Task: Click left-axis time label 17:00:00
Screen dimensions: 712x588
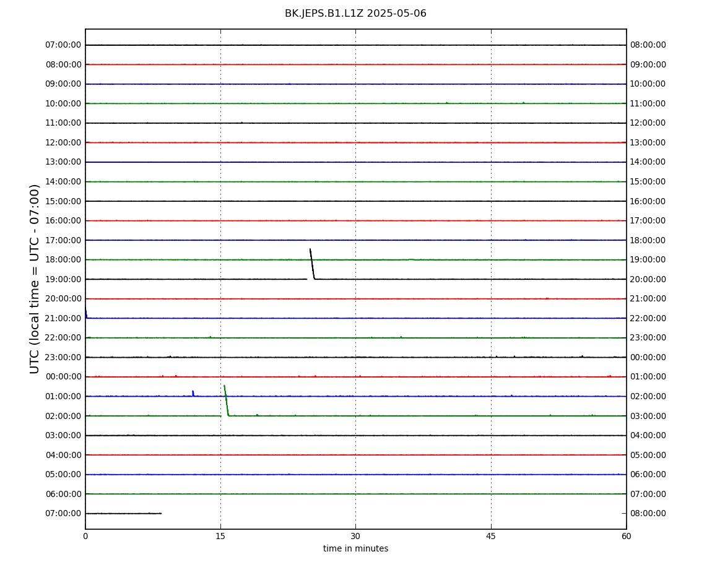Action: point(63,240)
